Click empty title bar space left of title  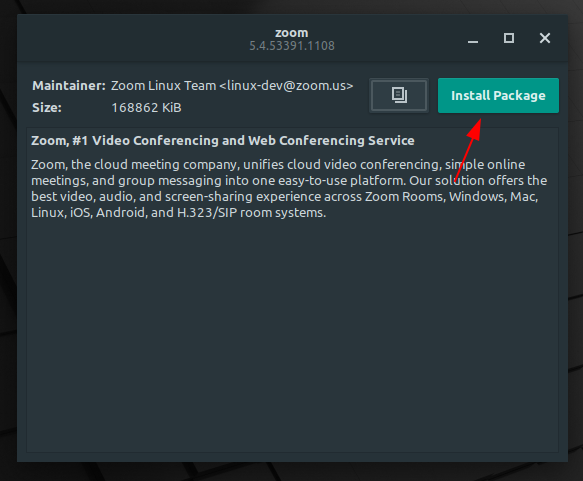[130, 38]
